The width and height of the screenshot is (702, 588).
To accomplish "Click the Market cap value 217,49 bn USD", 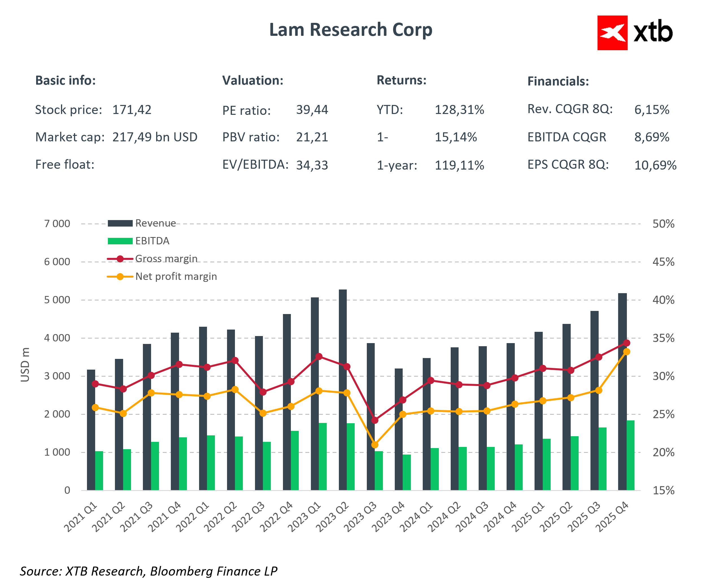I will (154, 136).
